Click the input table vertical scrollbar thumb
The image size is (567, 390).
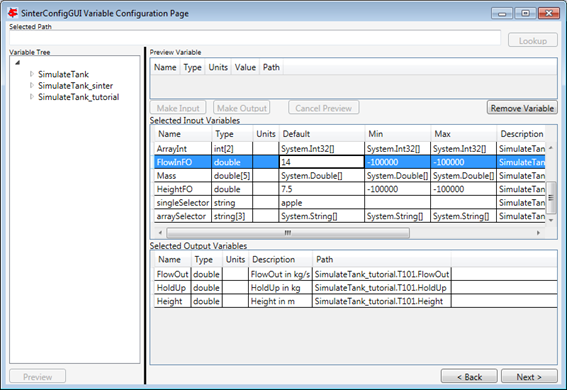tap(551, 197)
